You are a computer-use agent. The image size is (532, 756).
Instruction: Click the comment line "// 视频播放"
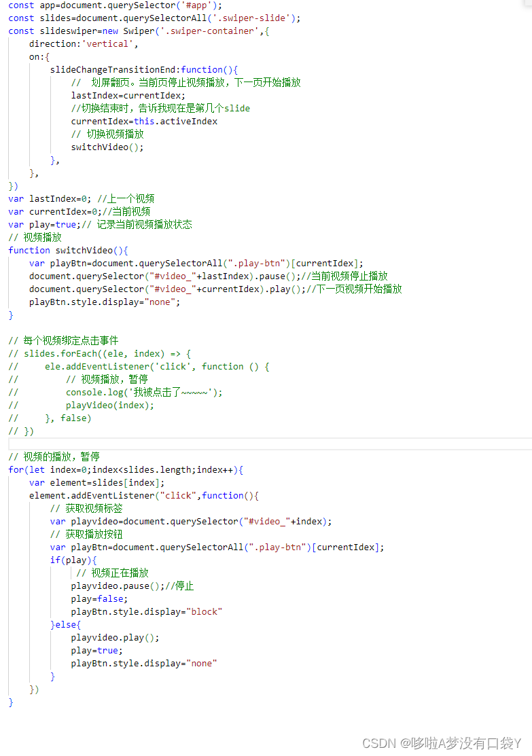[35, 238]
